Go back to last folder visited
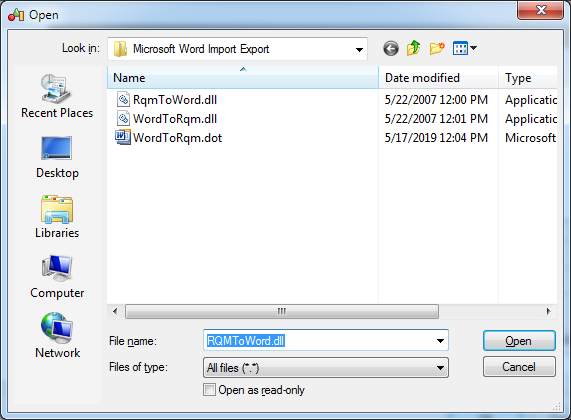 (x=391, y=48)
